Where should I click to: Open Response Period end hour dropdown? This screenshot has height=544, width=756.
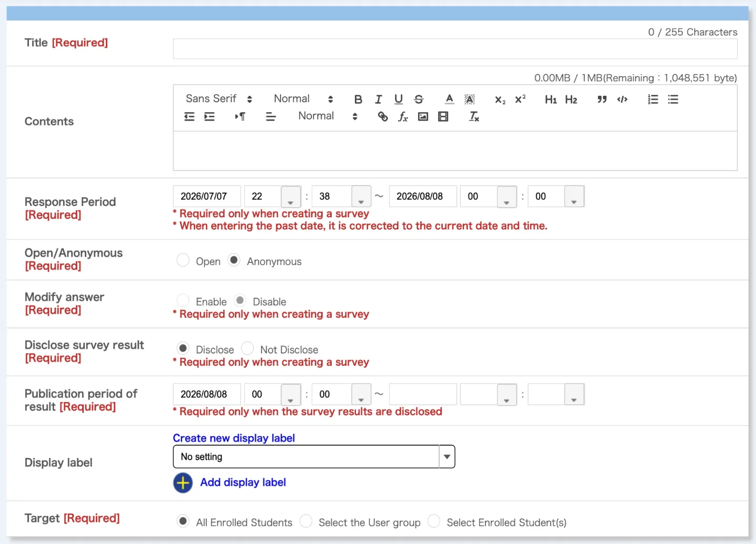[506, 197]
